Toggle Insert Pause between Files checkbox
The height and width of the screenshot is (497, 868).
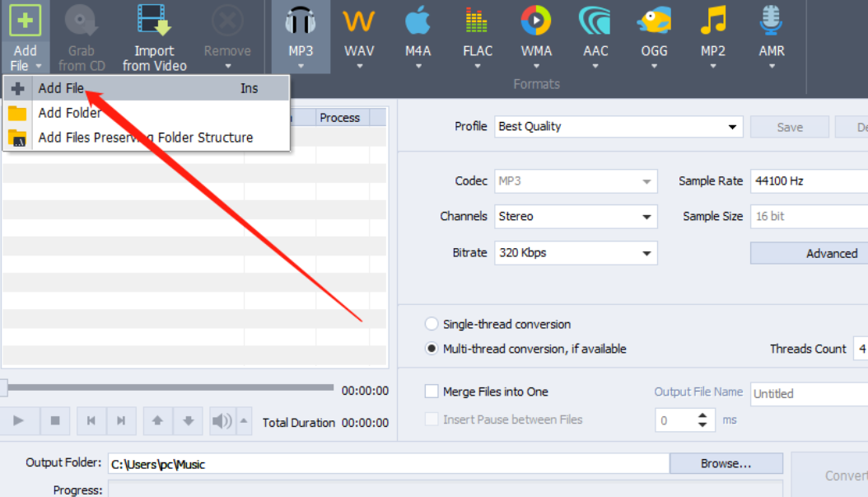[x=432, y=419]
